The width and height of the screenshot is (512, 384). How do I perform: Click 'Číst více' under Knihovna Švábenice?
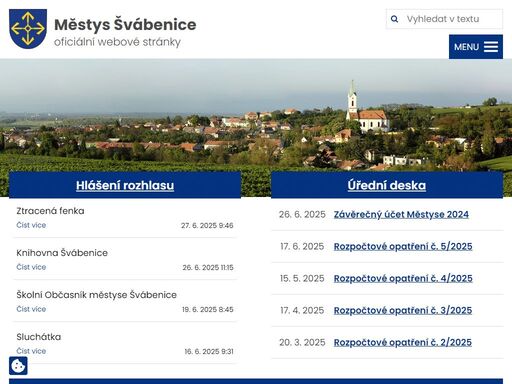click(x=31, y=267)
